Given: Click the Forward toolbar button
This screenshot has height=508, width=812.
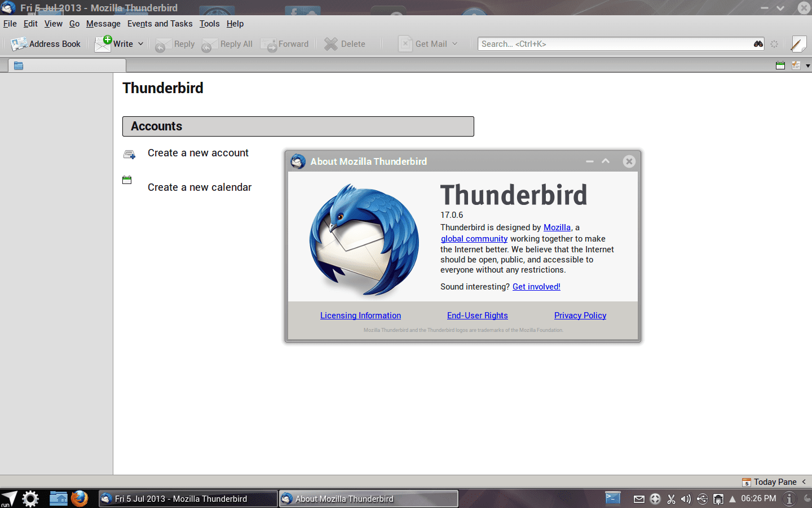Looking at the screenshot, I should (x=285, y=44).
